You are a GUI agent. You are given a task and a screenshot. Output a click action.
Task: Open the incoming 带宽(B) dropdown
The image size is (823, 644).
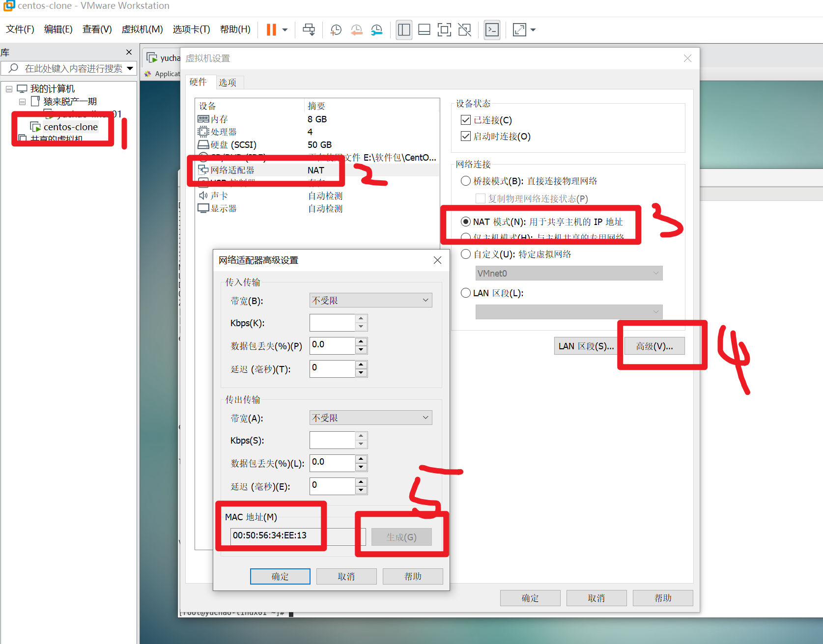(370, 300)
